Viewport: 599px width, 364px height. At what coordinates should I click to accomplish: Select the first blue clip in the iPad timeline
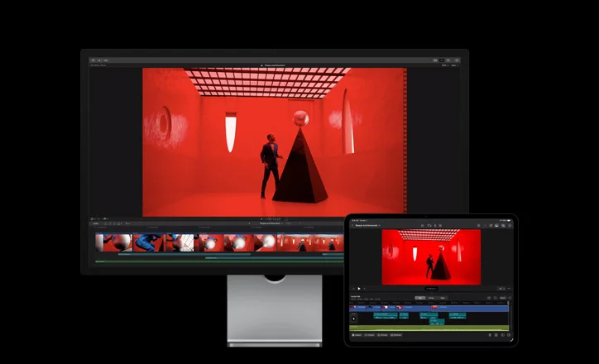pyautogui.click(x=357, y=308)
